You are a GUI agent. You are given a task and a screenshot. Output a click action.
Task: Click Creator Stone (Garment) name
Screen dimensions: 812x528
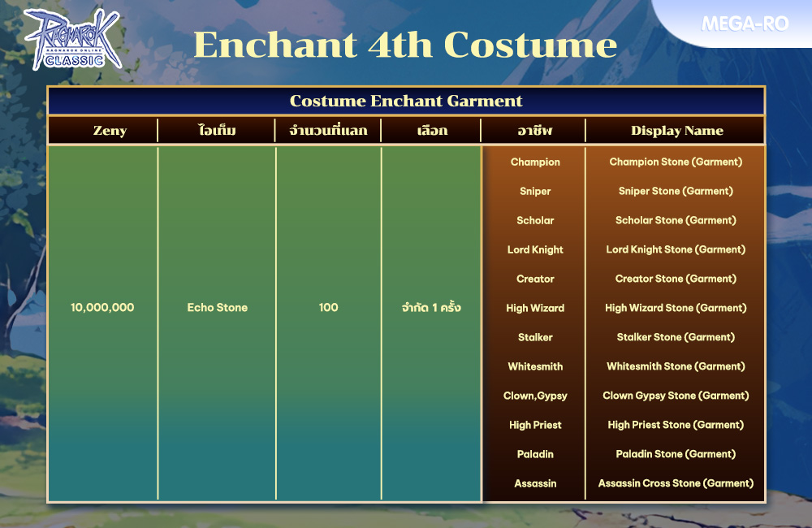676,279
